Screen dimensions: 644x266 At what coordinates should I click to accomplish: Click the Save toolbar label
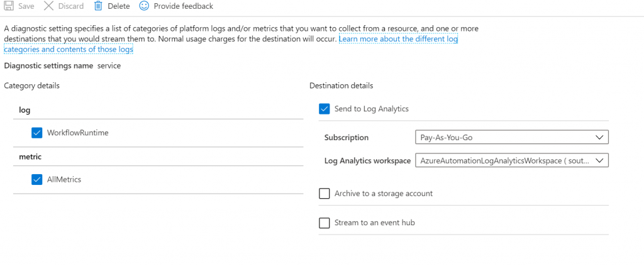point(26,6)
